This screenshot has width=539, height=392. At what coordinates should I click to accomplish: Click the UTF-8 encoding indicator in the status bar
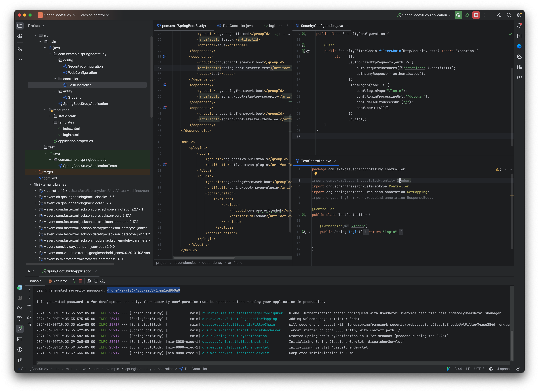(479, 369)
